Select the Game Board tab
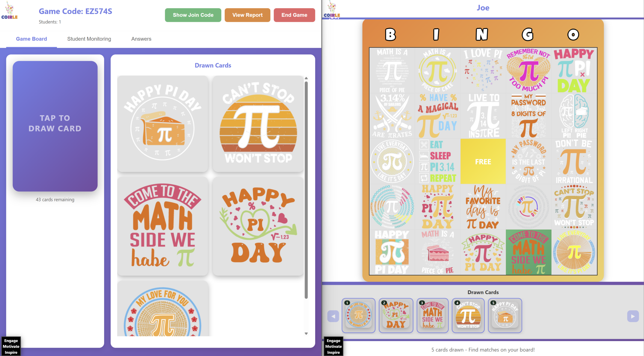Image resolution: width=644 pixels, height=356 pixels. pos(31,39)
